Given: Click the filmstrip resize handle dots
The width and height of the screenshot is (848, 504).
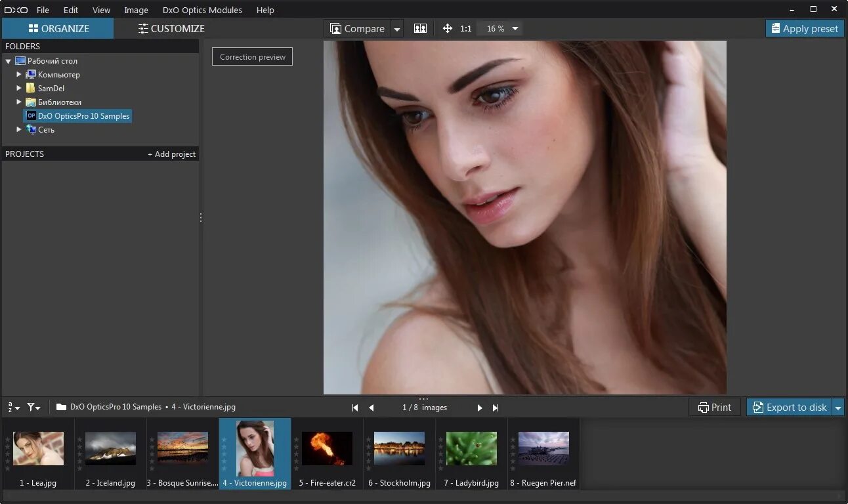Looking at the screenshot, I should click(x=423, y=398).
